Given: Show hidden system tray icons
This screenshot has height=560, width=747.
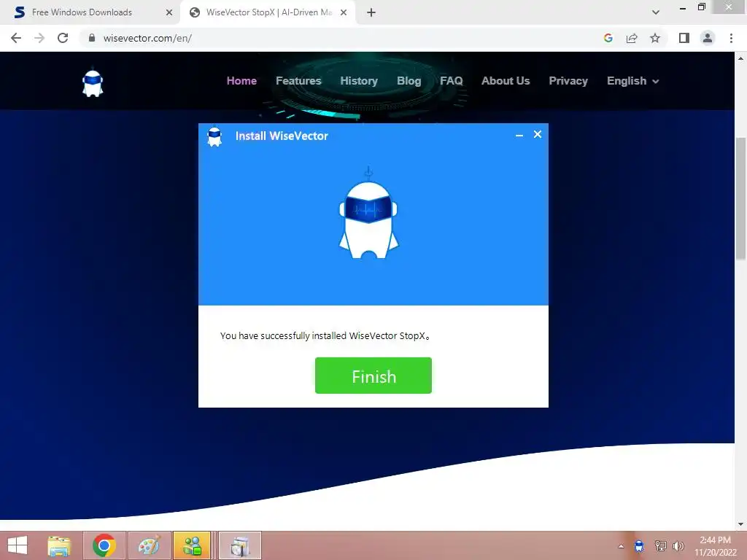Looking at the screenshot, I should coord(621,546).
